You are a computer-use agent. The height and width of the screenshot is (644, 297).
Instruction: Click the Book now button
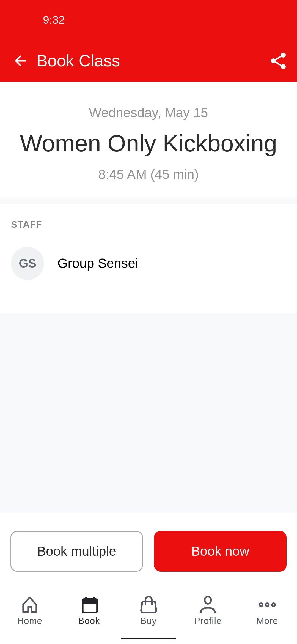(220, 551)
